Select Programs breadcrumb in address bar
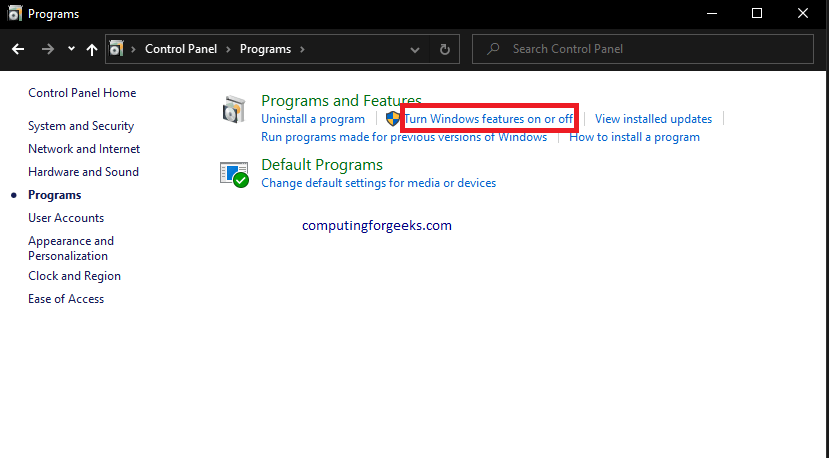This screenshot has width=829, height=458. click(x=265, y=49)
